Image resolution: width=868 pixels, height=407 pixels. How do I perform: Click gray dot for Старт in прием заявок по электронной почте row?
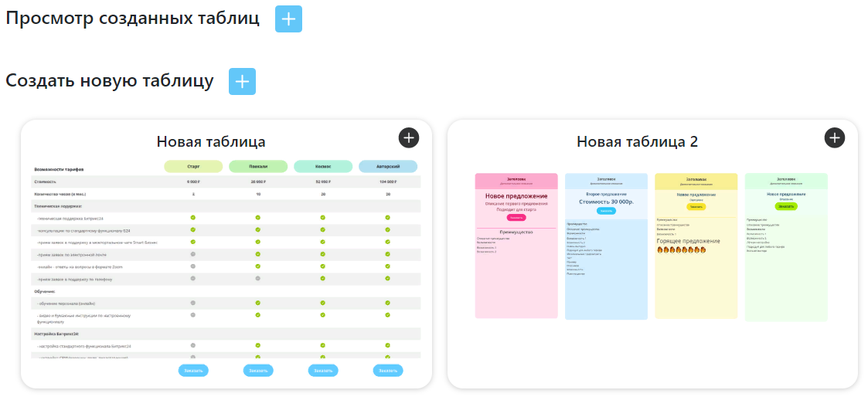coord(193,254)
